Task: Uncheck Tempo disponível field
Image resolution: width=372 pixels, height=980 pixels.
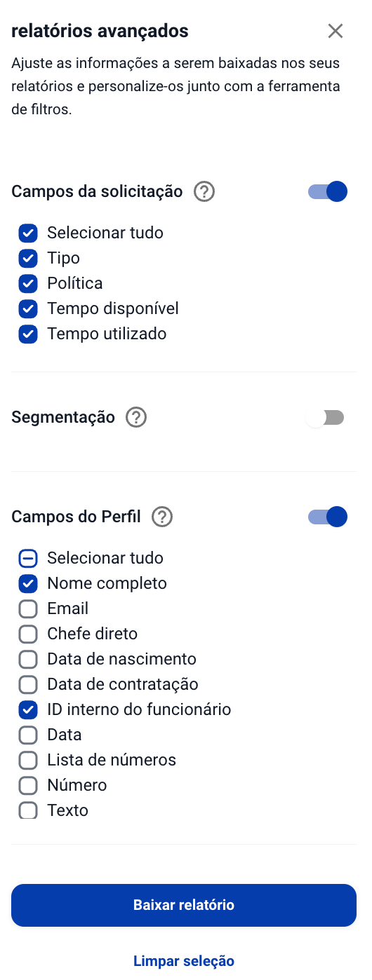Action: (x=28, y=309)
